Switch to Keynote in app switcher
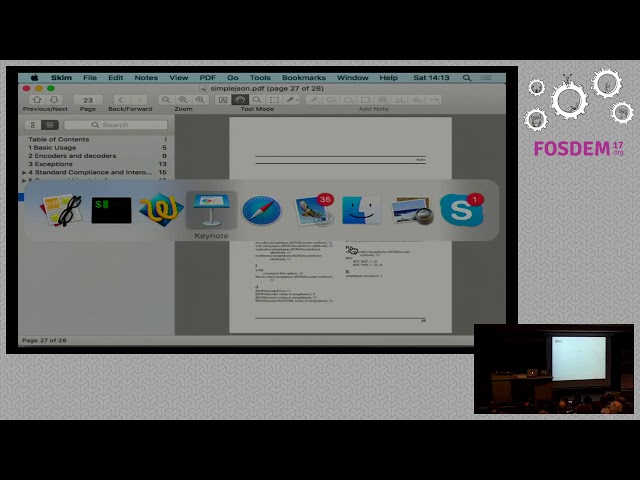This screenshot has height=480, width=640. [x=211, y=210]
